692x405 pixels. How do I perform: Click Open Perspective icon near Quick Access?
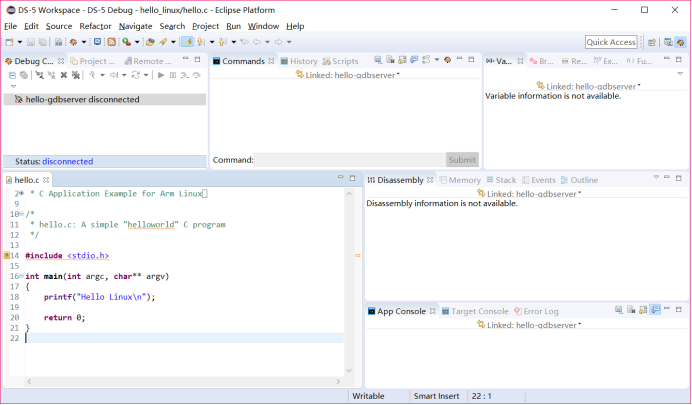(652, 42)
